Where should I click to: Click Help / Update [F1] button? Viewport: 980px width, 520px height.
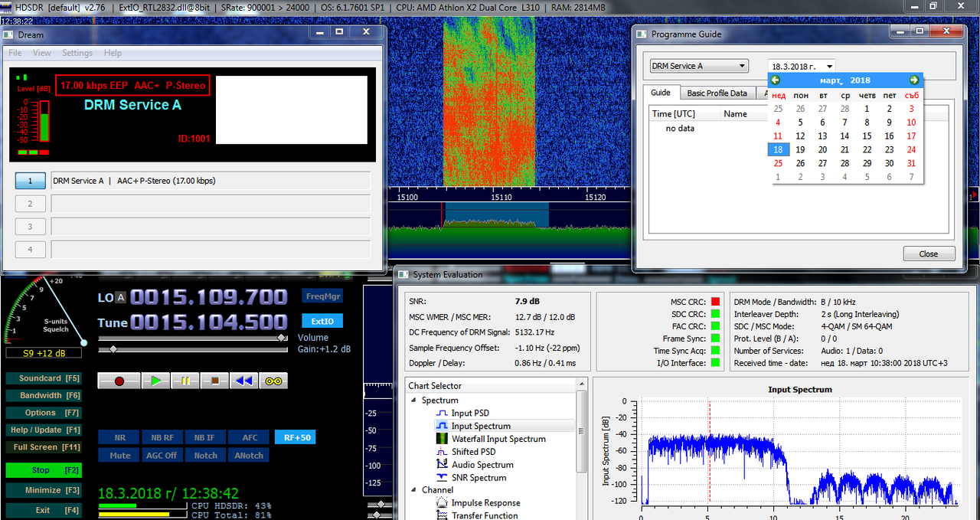pyautogui.click(x=44, y=430)
